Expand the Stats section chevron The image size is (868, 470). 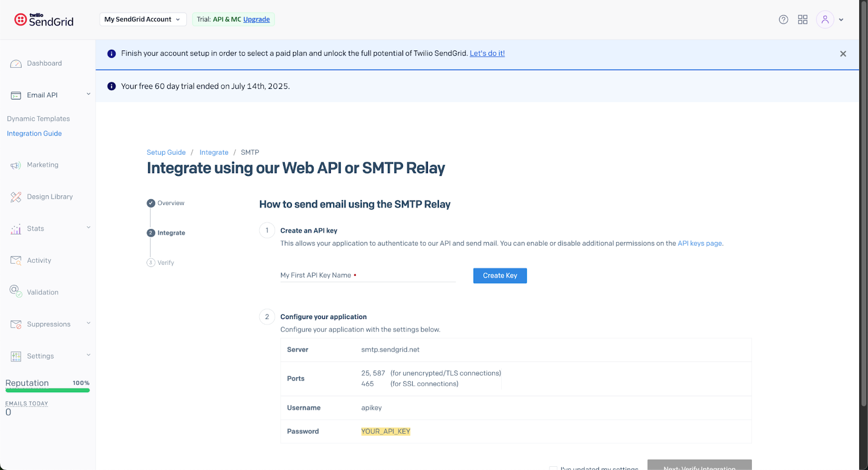point(88,227)
